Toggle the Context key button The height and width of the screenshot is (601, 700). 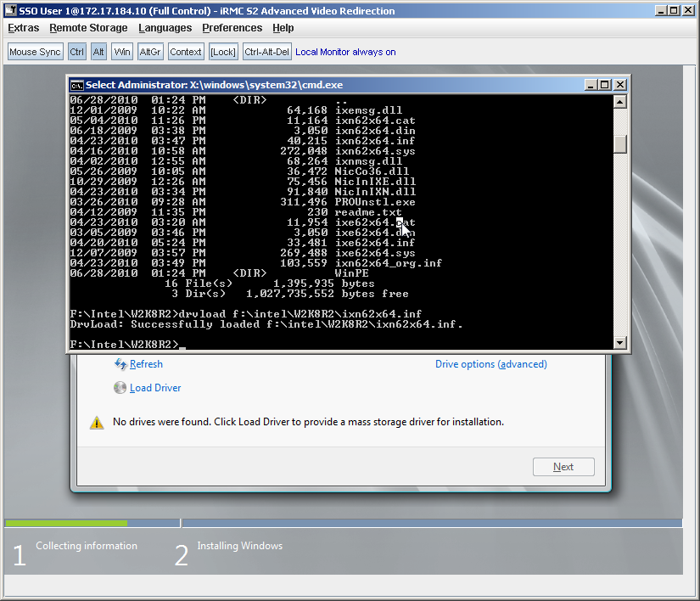tap(186, 52)
